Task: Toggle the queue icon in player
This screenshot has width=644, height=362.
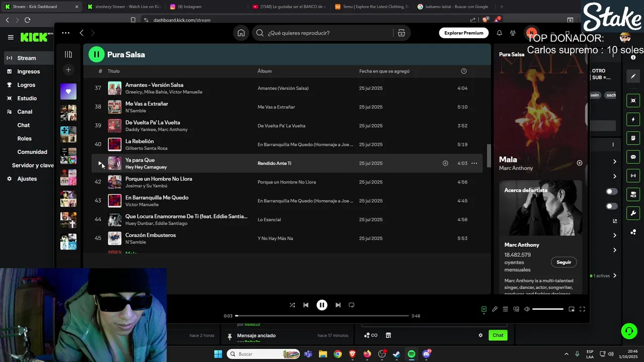Action: (506, 309)
